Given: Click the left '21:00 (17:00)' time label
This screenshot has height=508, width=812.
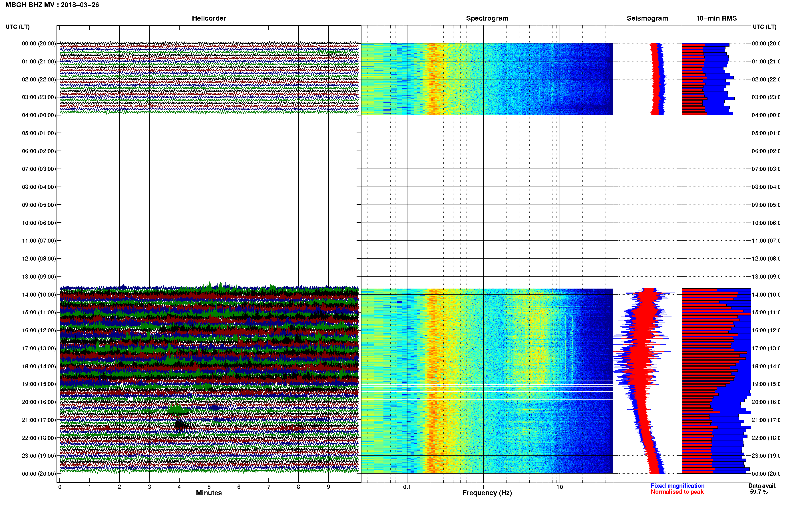Looking at the screenshot, I should pyautogui.click(x=39, y=420).
